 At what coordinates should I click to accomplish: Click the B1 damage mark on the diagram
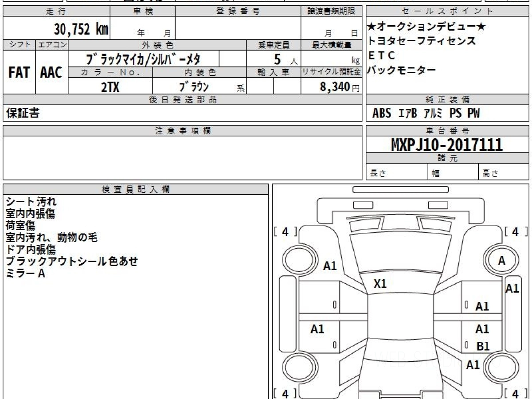coord(483,346)
